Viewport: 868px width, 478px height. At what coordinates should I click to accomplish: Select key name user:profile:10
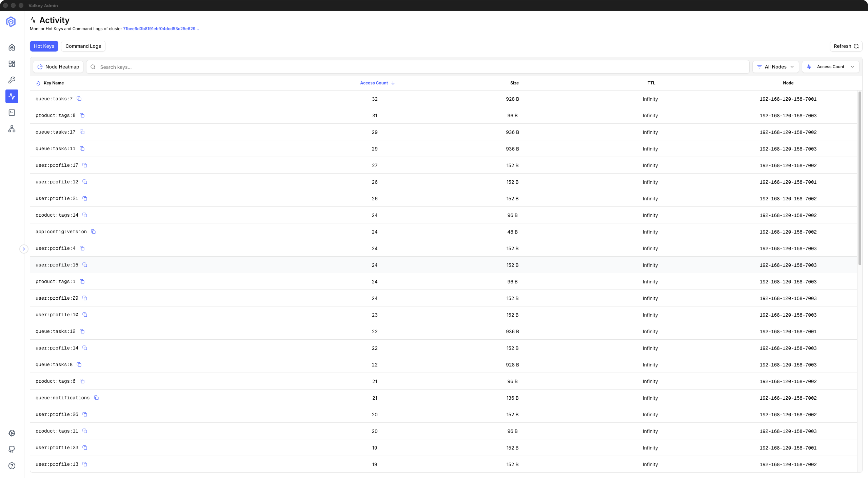pyautogui.click(x=57, y=315)
